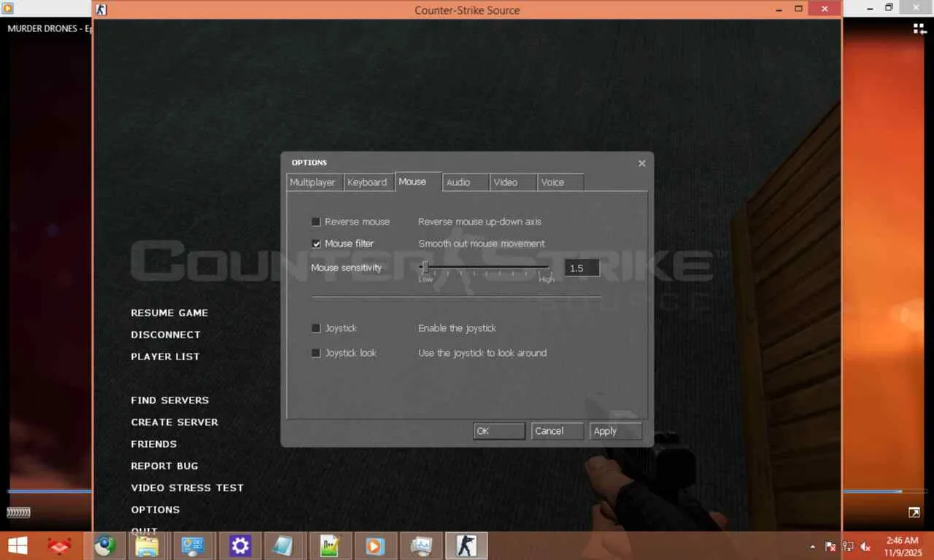Viewport: 934px width, 560px height.
Task: Click the muted volume tray icon
Action: pos(865,546)
